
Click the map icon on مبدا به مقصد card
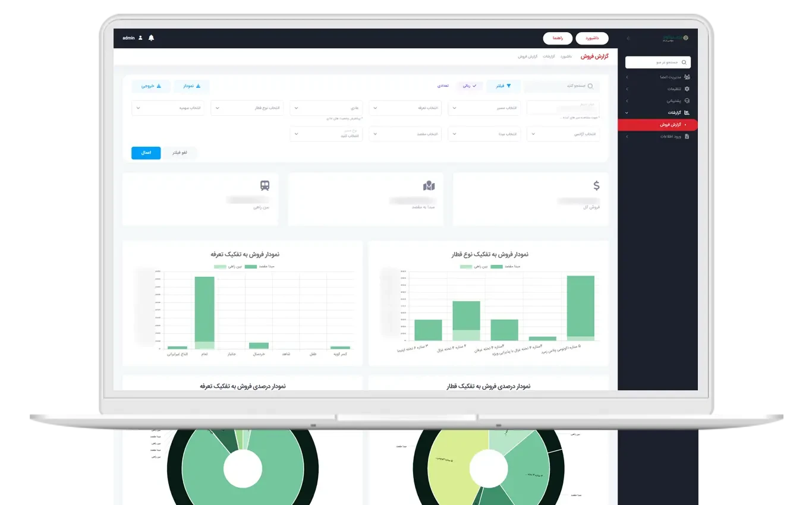coord(429,186)
